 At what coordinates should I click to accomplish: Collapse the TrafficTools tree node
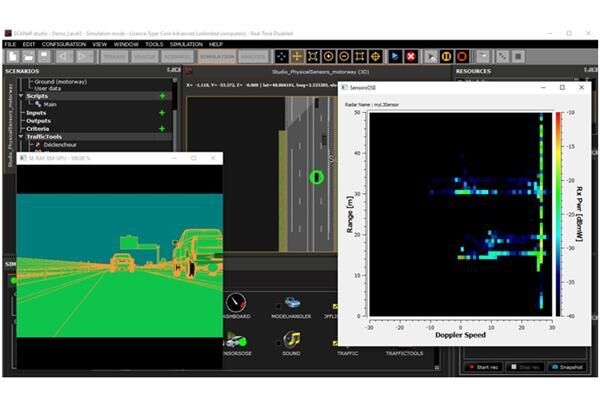[x=20, y=137]
